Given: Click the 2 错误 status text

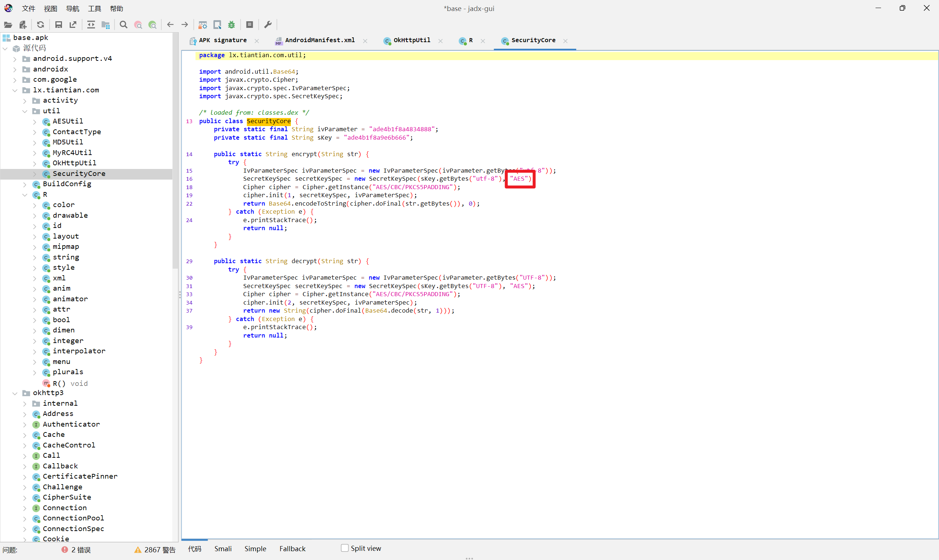Looking at the screenshot, I should point(81,550).
